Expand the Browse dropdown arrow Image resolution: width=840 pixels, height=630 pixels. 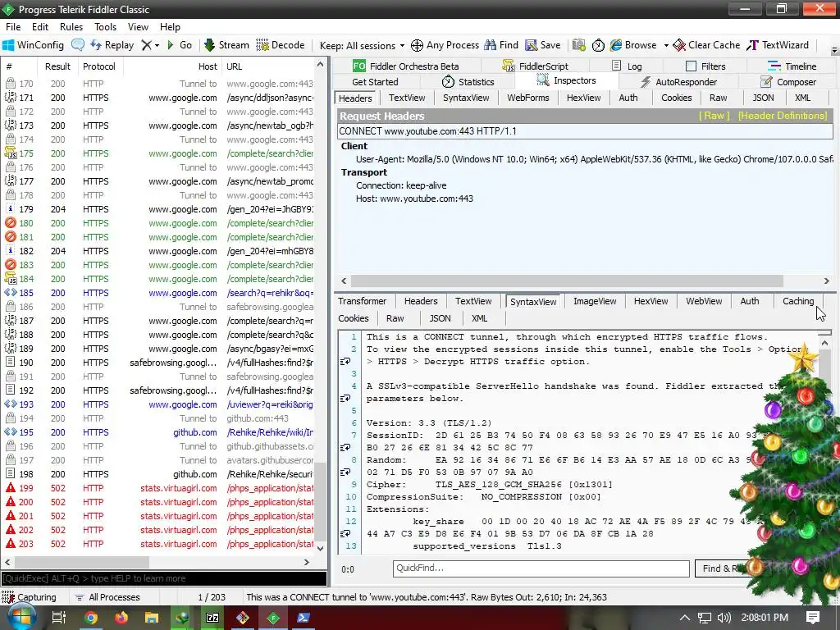point(666,46)
